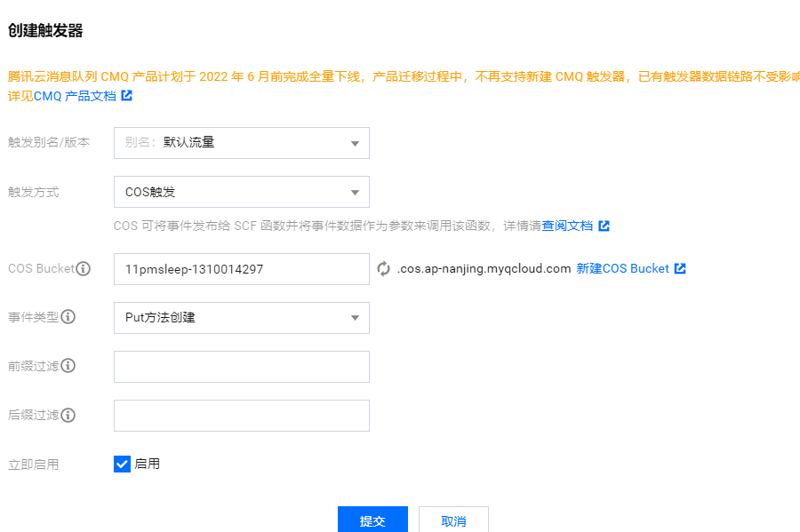Click the 提交 button
Image resolution: width=800 pixels, height=532 pixels.
[x=372, y=520]
